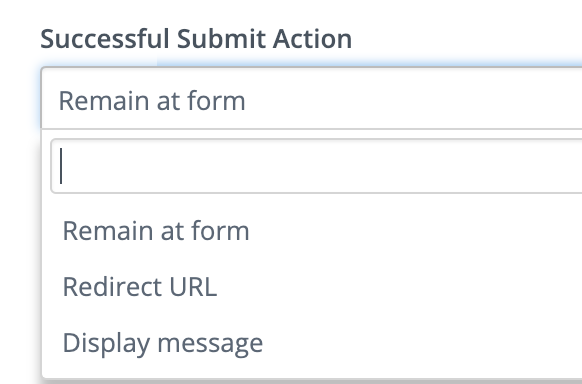Collapse the Successful Submit Action dropdown
This screenshot has width=582, height=384.
click(x=312, y=98)
